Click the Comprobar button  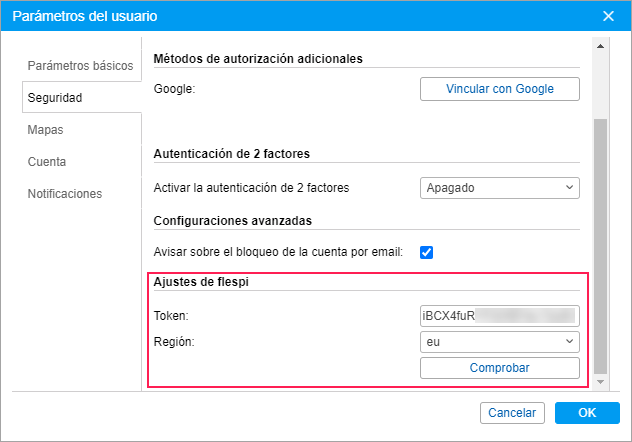499,368
